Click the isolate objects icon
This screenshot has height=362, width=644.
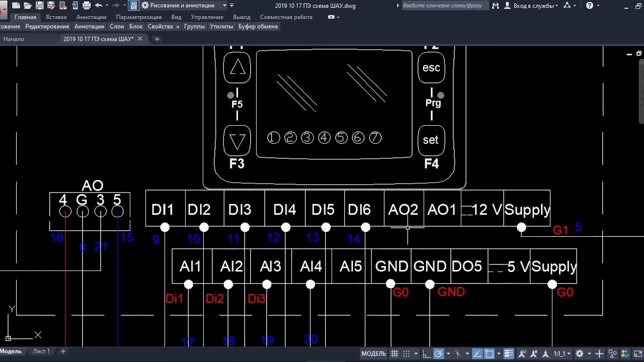612,353
